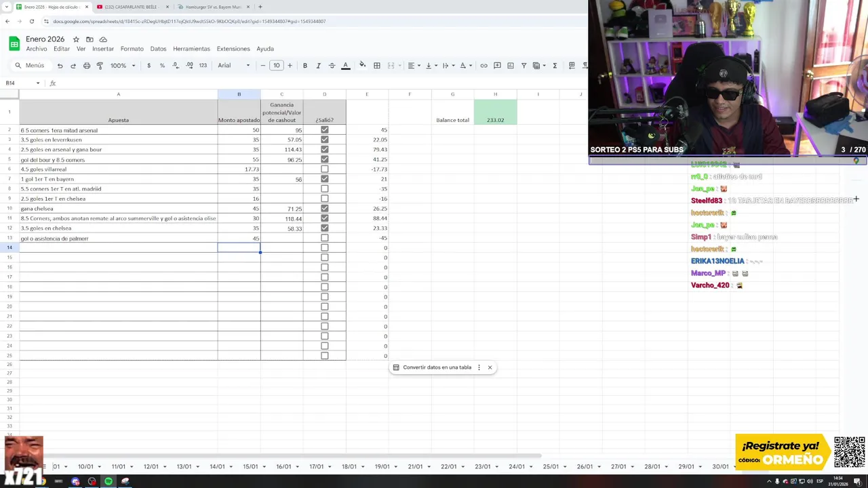Check ¿Salió? for gol o asistencia de palmerr
The height and width of the screenshot is (488, 868).
tap(324, 238)
